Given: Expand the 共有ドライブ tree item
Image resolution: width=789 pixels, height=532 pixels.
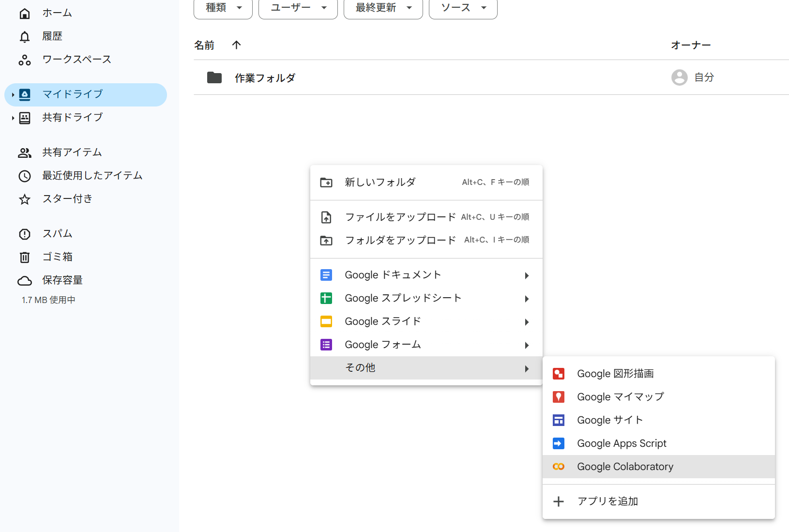Looking at the screenshot, I should pyautogui.click(x=12, y=117).
